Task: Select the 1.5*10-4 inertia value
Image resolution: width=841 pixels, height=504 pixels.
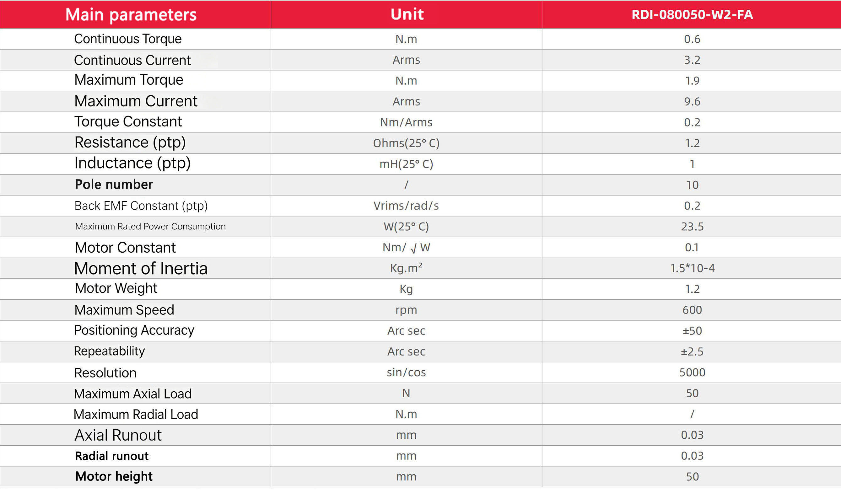Action: pyautogui.click(x=692, y=268)
